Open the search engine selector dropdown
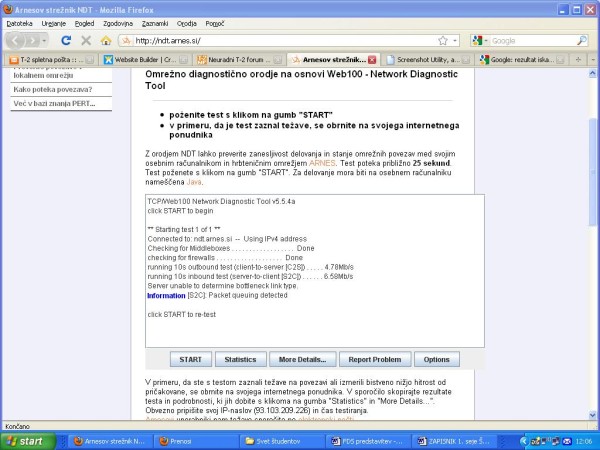600x450 pixels. tap(481, 41)
